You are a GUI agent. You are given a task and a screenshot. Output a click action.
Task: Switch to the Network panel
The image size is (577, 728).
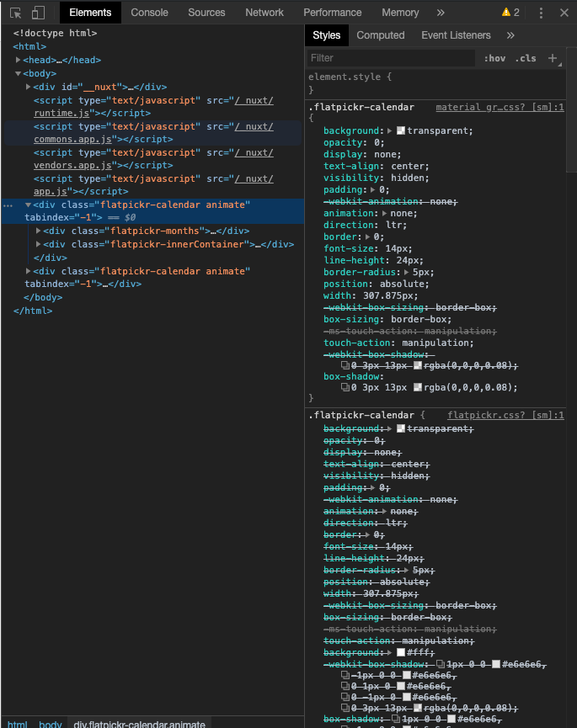click(264, 12)
